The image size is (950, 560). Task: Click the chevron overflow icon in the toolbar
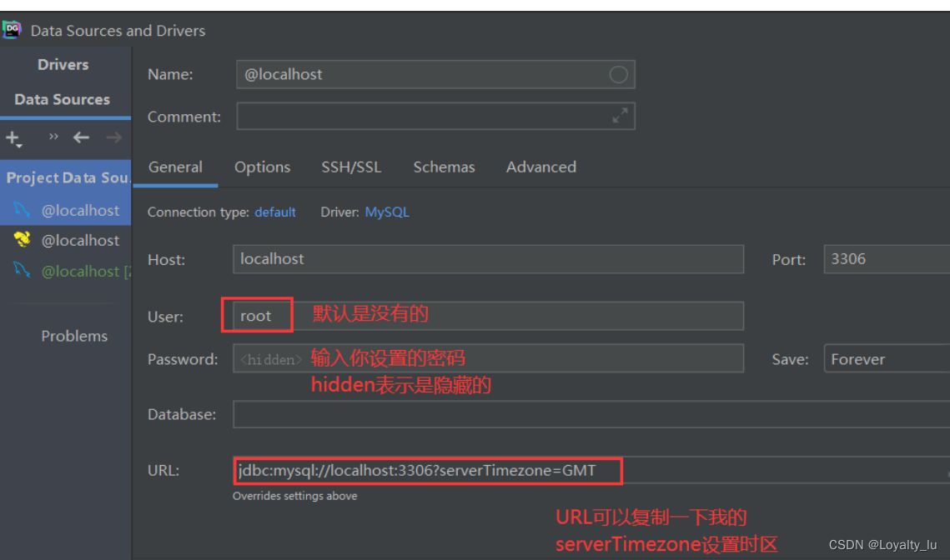click(x=53, y=136)
